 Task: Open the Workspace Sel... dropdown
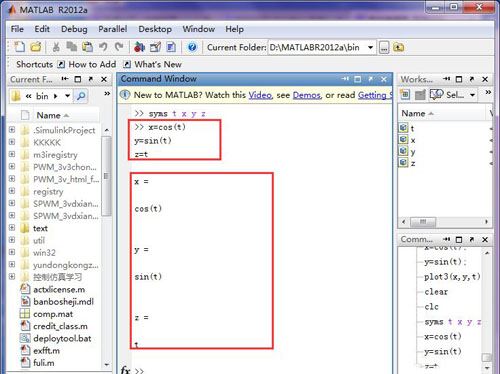[x=472, y=95]
